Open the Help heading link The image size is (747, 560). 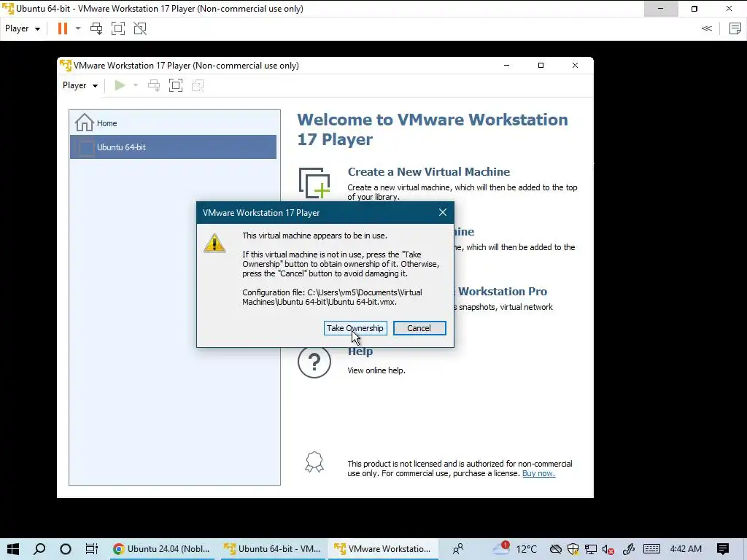360,351
